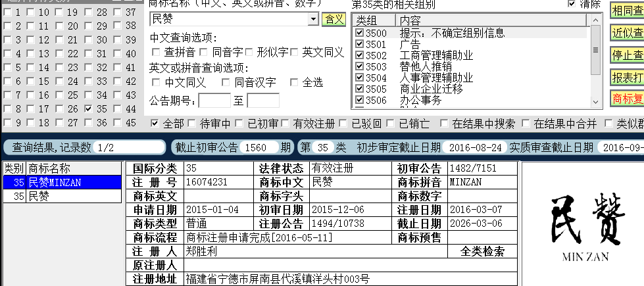Viewport: 644px width, 286px height.
Task: Click the 全类检索 button
Action: [x=482, y=252]
